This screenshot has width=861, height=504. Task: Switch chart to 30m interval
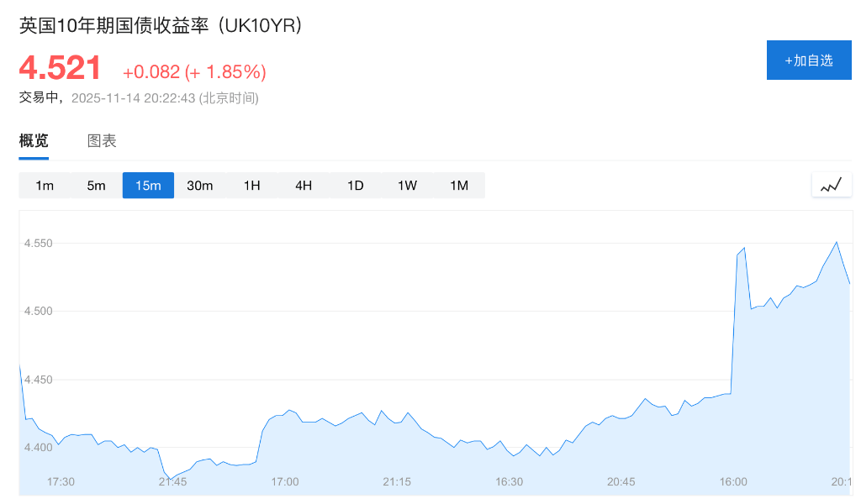pos(200,186)
